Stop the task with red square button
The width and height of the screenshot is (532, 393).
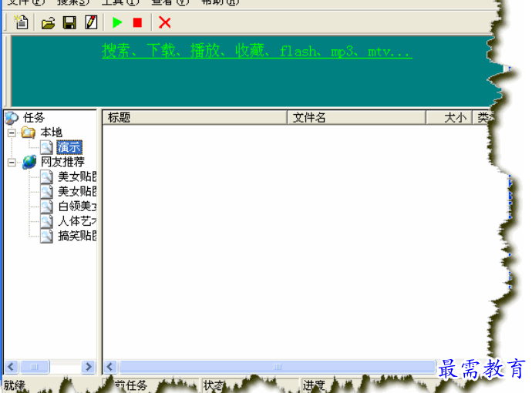coord(137,22)
